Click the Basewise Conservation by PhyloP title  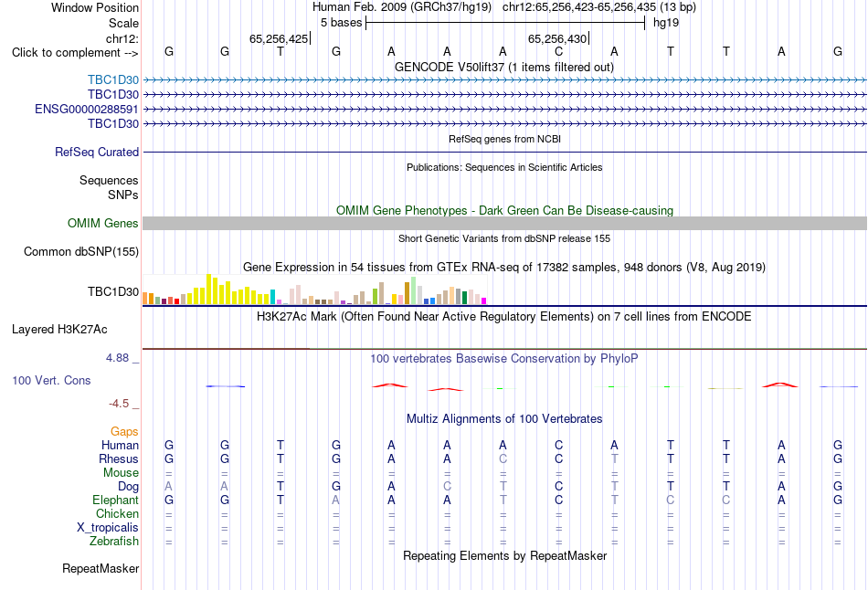point(504,359)
